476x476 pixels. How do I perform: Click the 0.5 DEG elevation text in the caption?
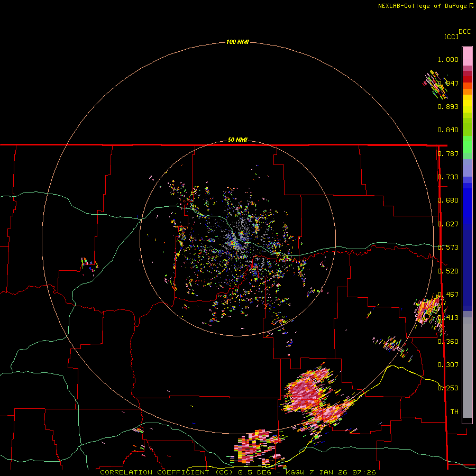coord(254,472)
